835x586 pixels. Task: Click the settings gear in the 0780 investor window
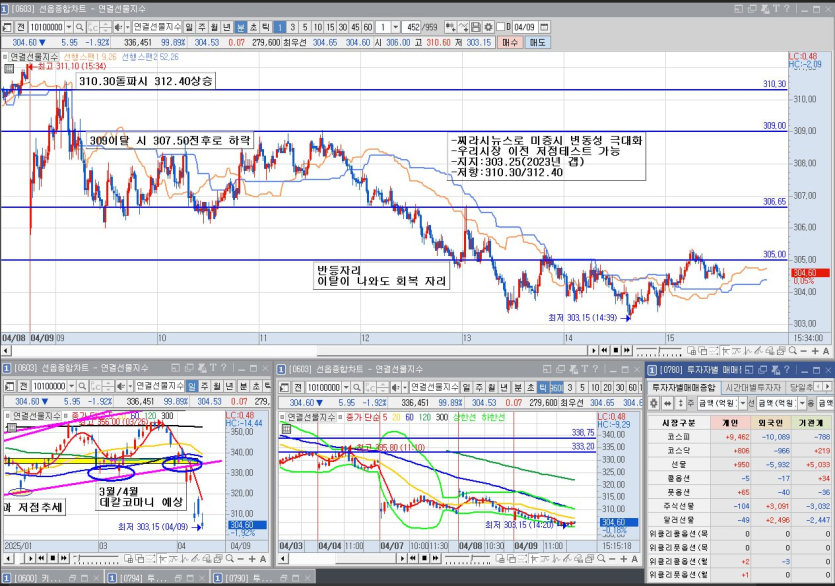(654, 403)
